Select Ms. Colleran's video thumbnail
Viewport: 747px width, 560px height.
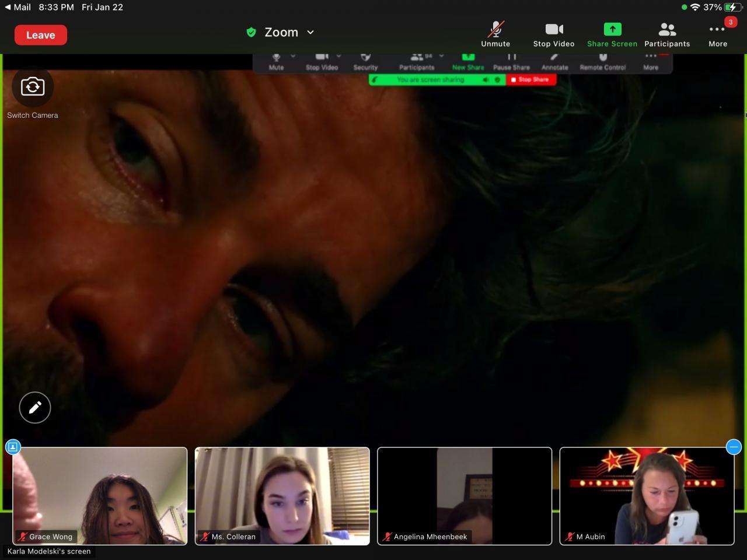coord(282,496)
